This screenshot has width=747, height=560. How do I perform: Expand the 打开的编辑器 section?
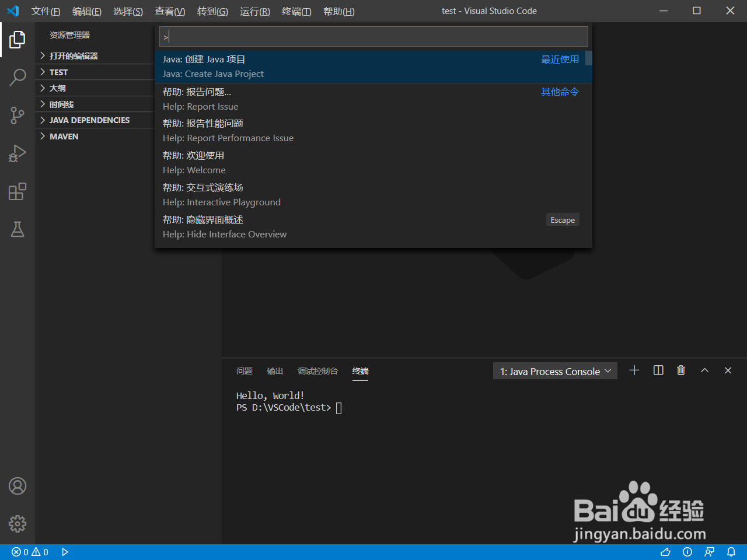[95, 56]
